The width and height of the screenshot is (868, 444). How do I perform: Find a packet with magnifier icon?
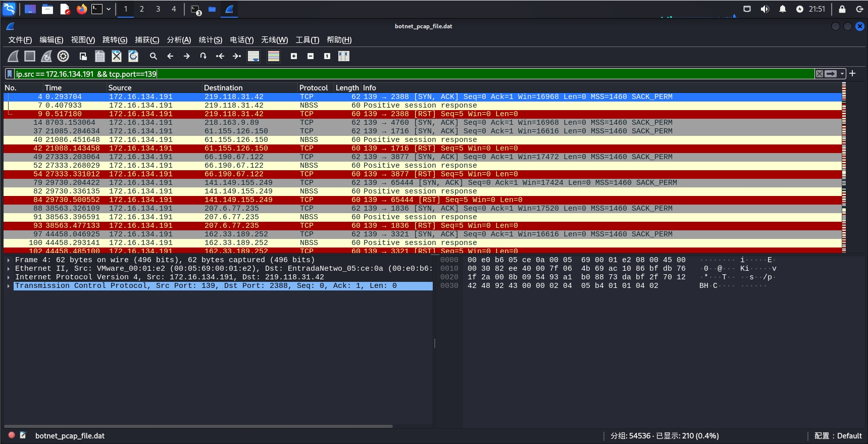coord(154,56)
